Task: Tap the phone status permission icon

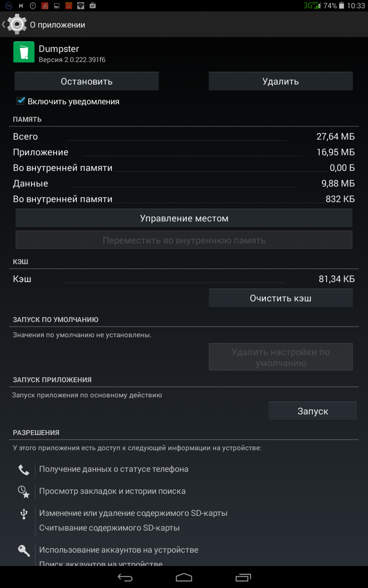Action: click(x=23, y=469)
